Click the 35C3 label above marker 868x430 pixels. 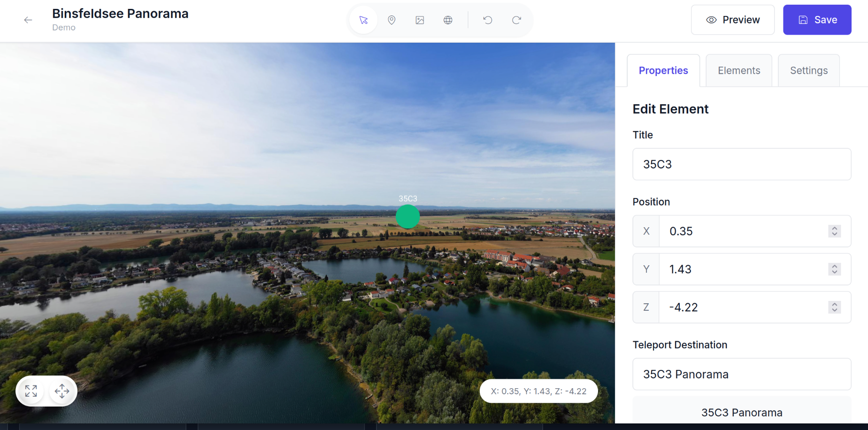(408, 199)
